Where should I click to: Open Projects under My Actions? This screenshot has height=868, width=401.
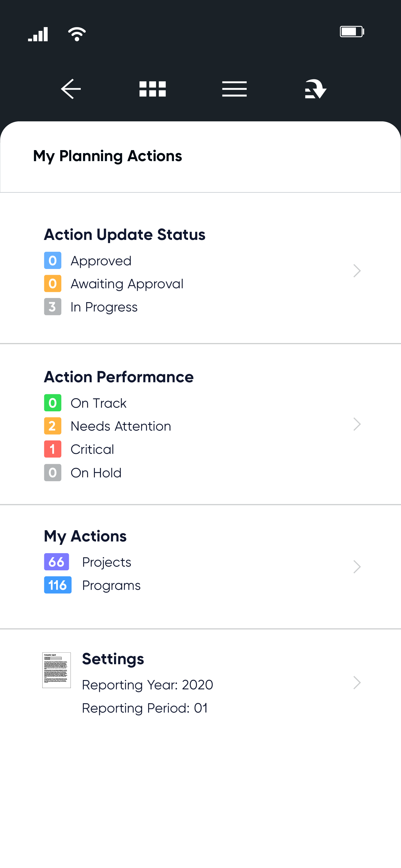[x=88, y=562]
